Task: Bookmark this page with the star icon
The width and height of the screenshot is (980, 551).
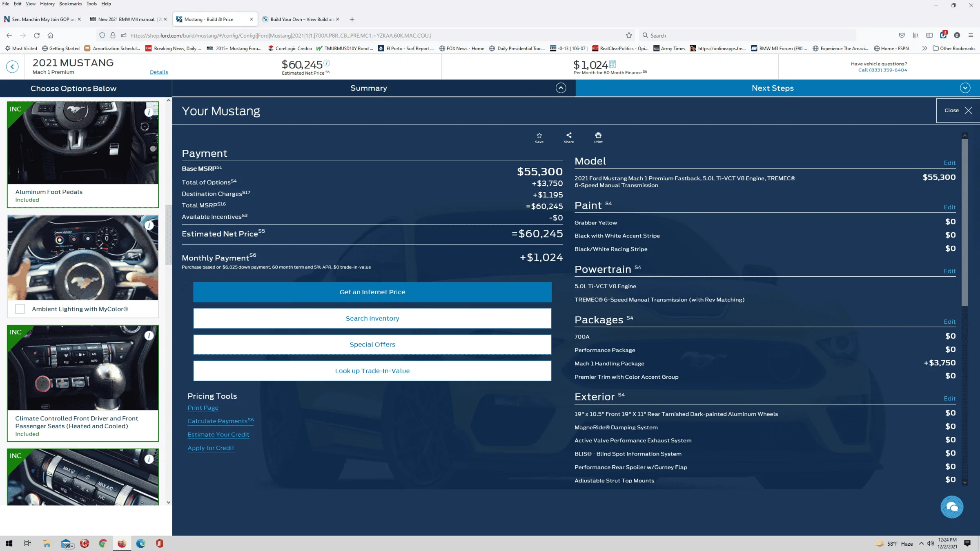Action: 629,36
